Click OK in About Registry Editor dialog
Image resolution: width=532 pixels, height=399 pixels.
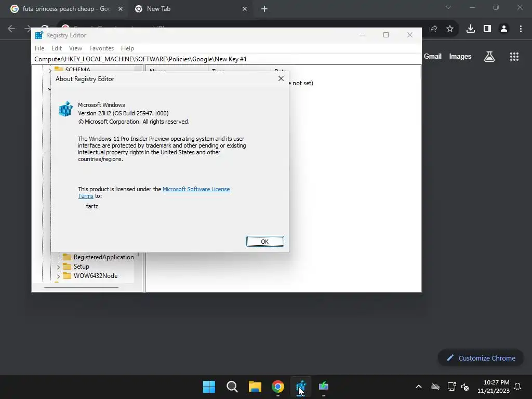click(265, 241)
